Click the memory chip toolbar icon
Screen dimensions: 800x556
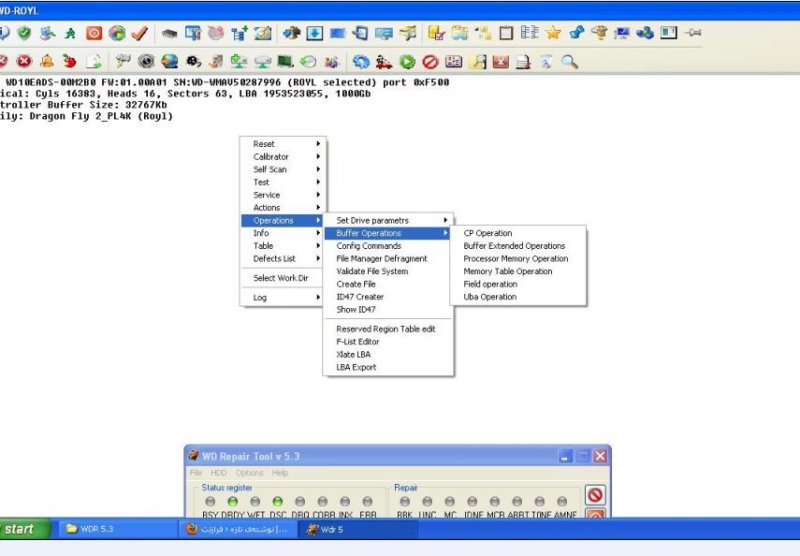(x=169, y=34)
